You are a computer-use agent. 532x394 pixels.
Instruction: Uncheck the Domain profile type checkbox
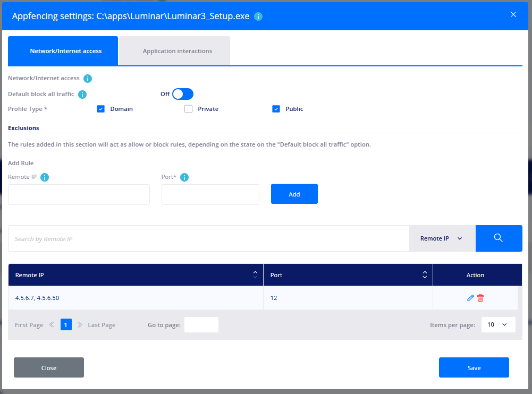point(101,109)
